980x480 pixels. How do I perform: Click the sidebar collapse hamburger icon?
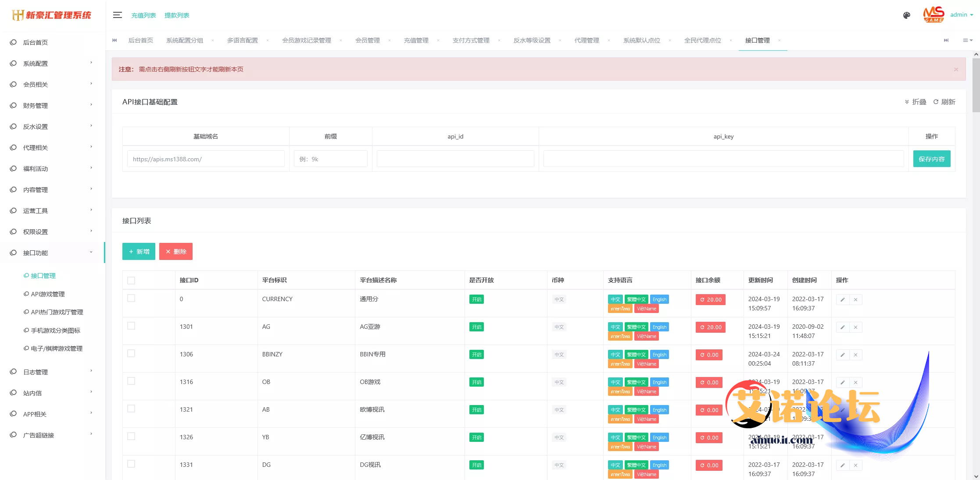(x=117, y=15)
